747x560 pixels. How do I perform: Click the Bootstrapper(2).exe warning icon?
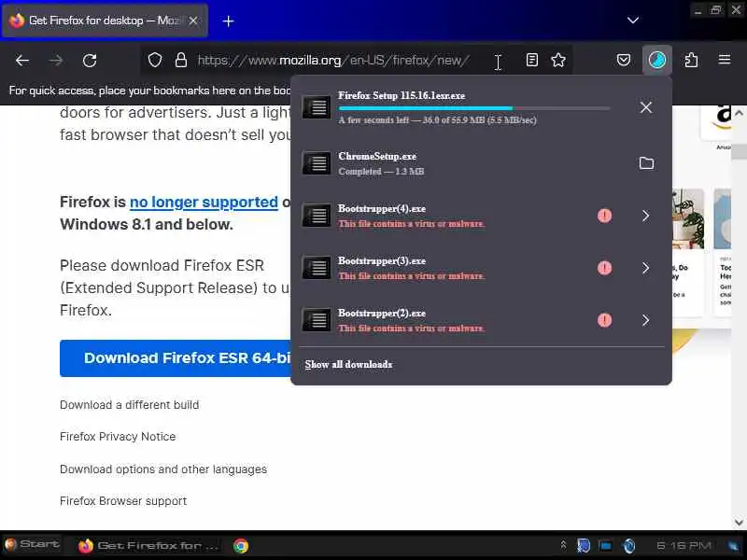coord(604,320)
